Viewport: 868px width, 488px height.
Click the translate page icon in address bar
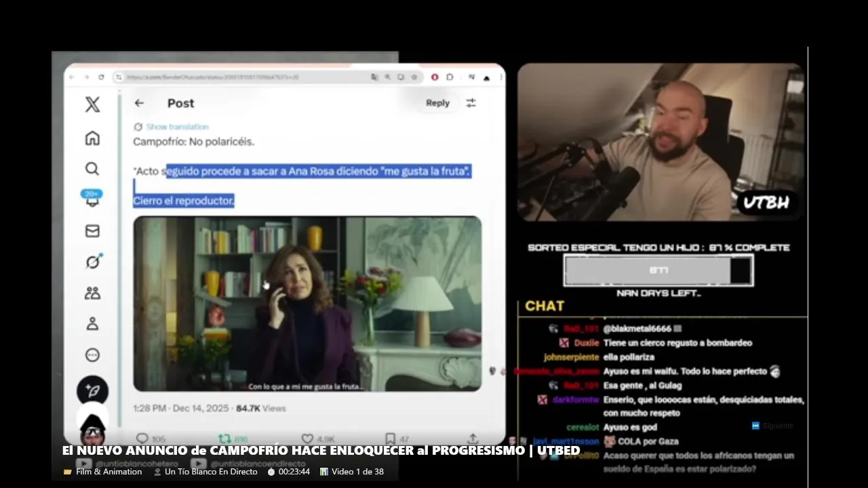pyautogui.click(x=374, y=77)
